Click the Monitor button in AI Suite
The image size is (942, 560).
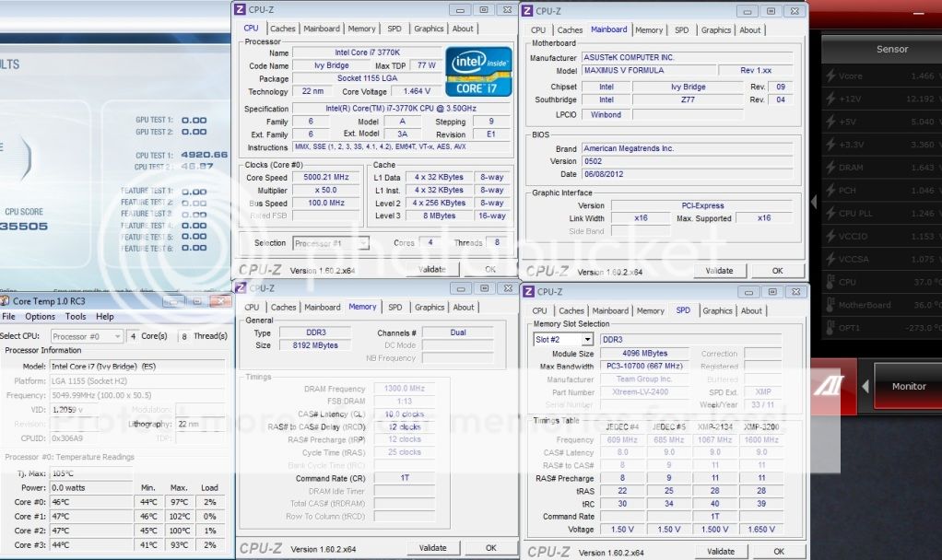(909, 387)
